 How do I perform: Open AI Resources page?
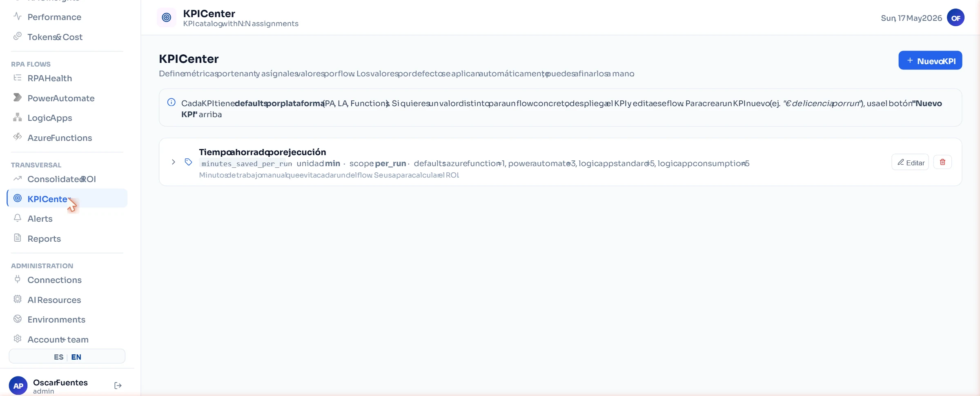(67, 300)
